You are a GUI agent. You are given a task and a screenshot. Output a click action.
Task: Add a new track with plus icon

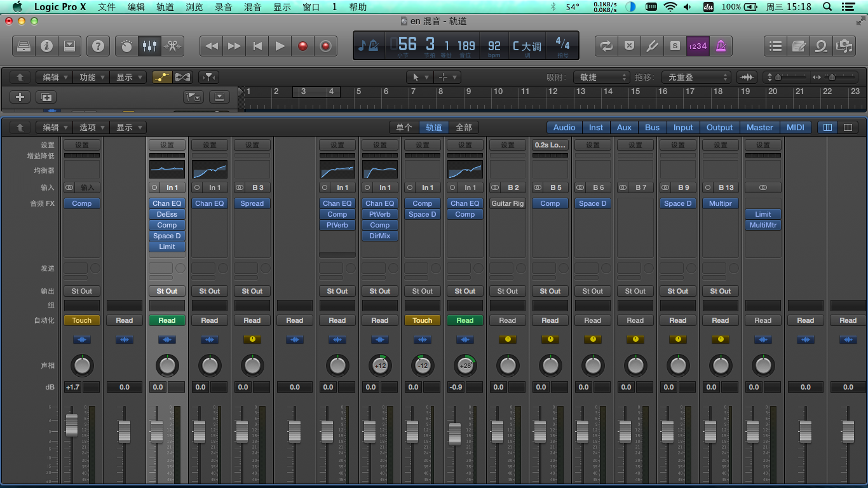tap(20, 97)
